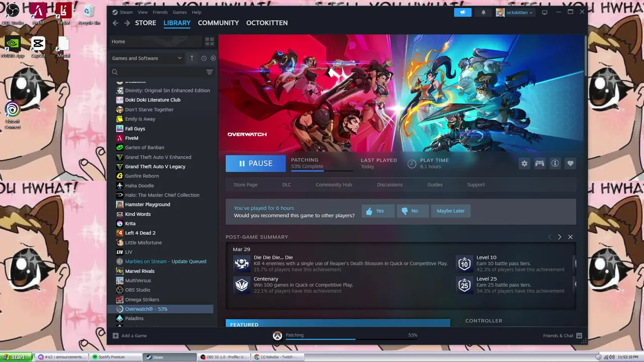Recommend game with Yes thumbs up
This screenshot has width=644, height=362.
click(x=378, y=211)
